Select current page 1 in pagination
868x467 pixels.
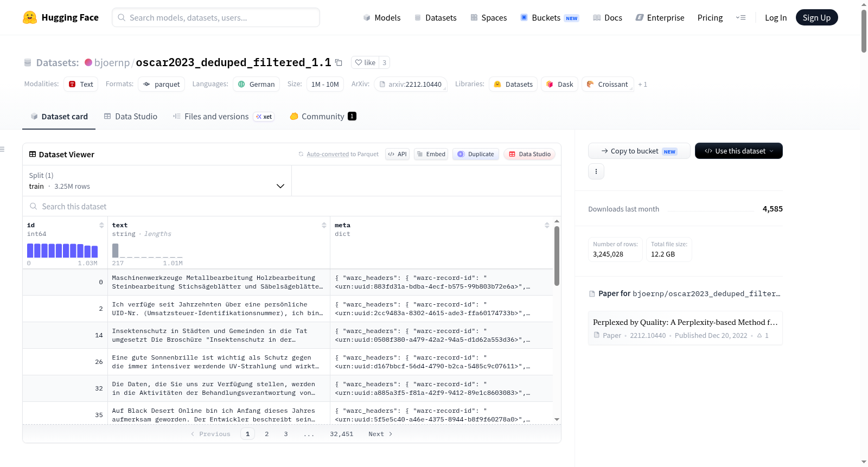(247, 434)
